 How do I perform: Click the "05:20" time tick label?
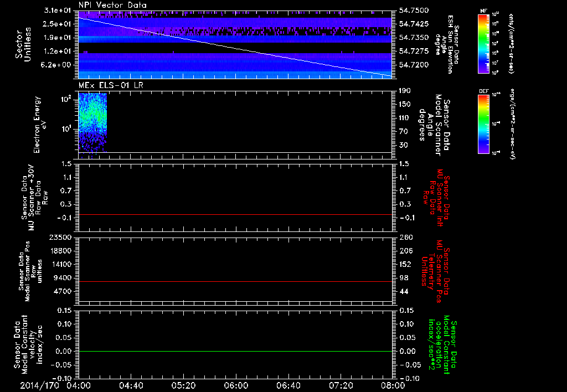tap(183, 385)
